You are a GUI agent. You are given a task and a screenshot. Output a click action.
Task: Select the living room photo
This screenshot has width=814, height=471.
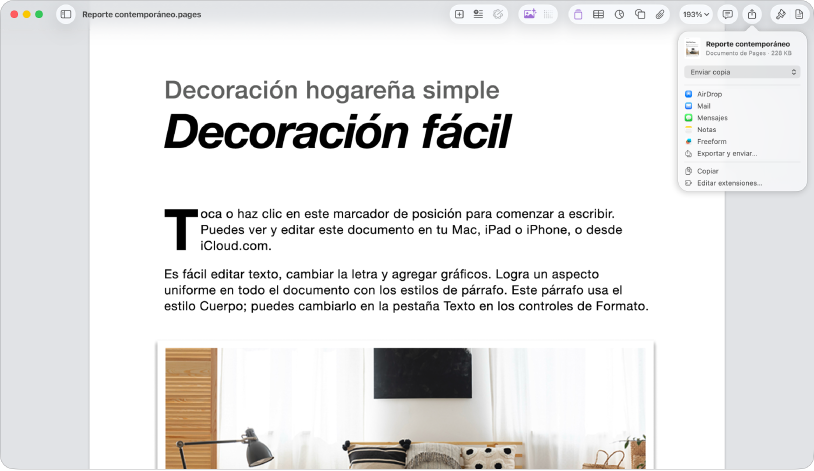(405, 408)
